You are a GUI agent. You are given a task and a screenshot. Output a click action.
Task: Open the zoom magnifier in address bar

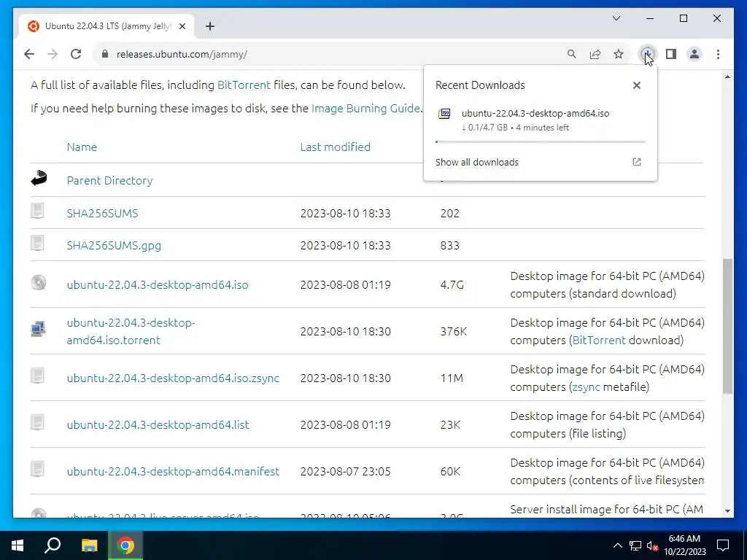[x=572, y=54]
